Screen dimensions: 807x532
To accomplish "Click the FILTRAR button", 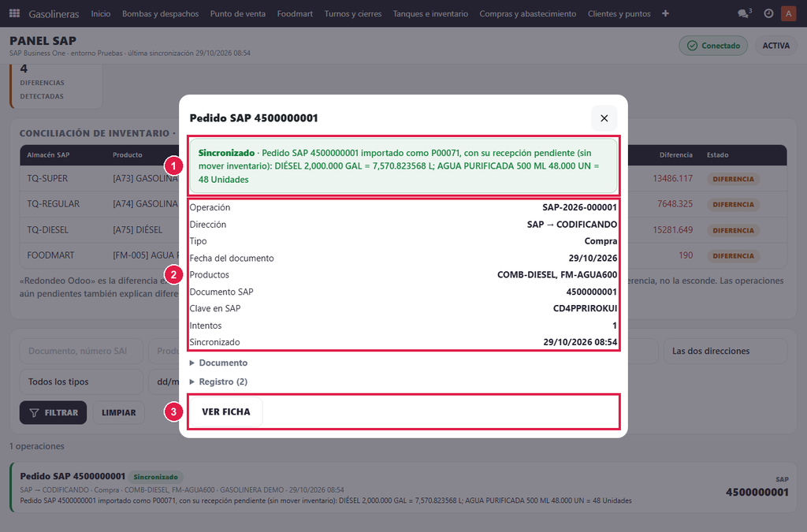I will click(53, 413).
